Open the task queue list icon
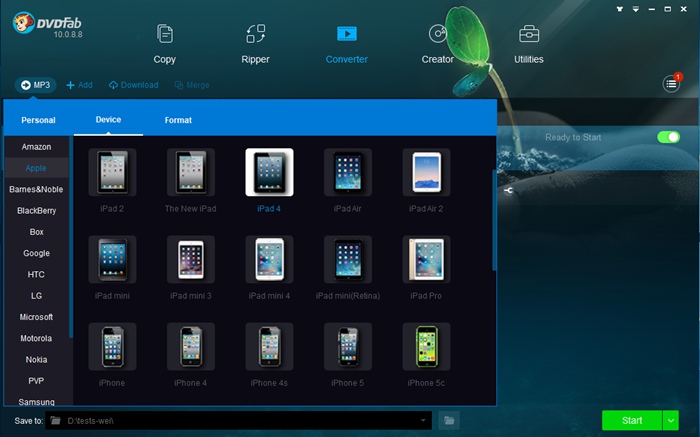700x437 pixels. pos(671,83)
